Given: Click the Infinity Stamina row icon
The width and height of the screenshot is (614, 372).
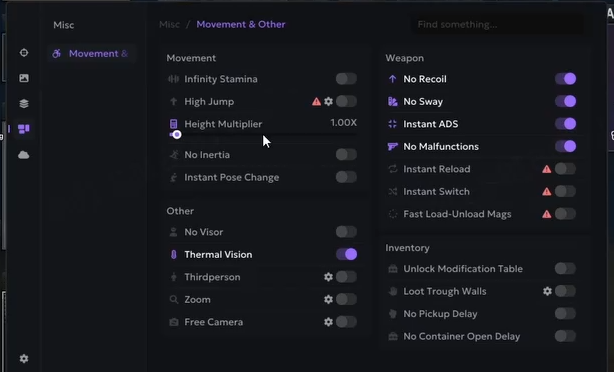Looking at the screenshot, I should [x=173, y=79].
